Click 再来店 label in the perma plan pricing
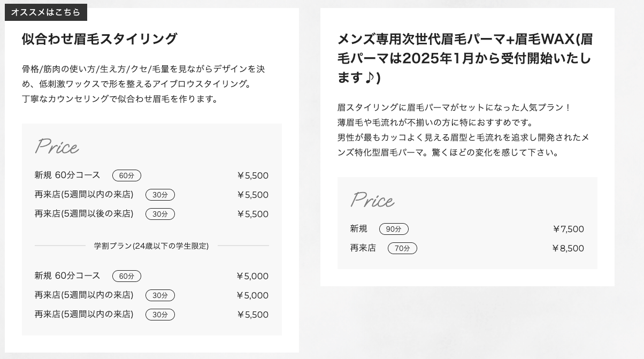The image size is (644, 359). pyautogui.click(x=363, y=248)
